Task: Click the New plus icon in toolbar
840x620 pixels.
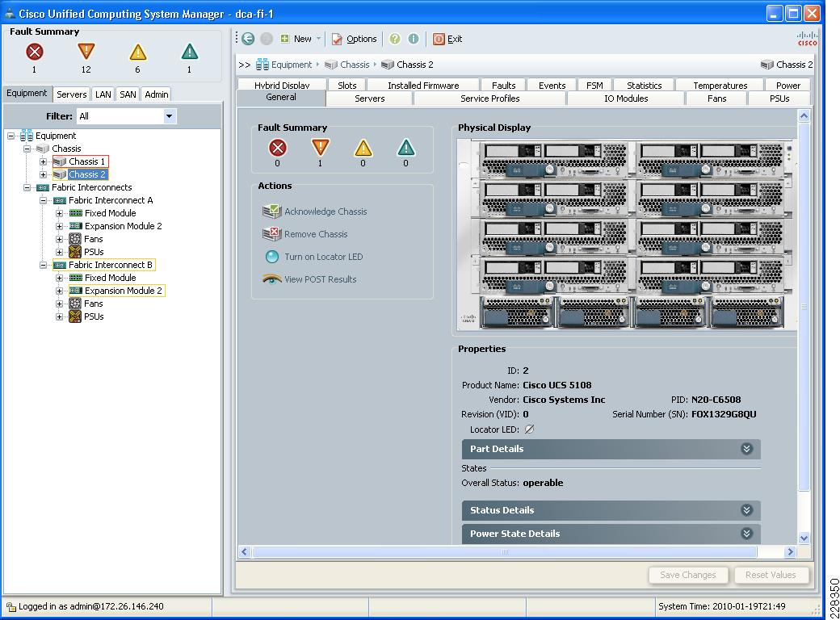Action: point(285,39)
